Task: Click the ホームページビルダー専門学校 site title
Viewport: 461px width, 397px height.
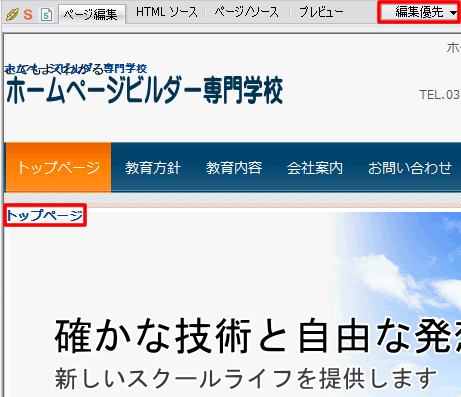Action: (145, 90)
